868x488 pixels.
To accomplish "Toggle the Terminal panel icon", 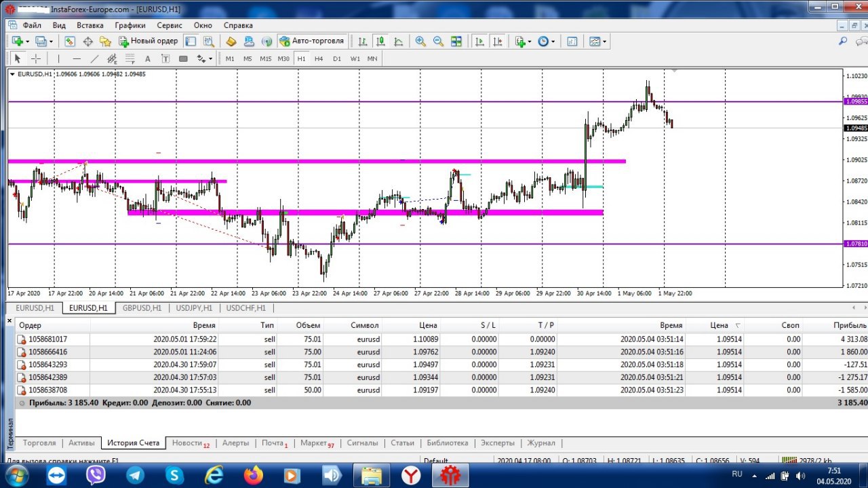I will 191,41.
